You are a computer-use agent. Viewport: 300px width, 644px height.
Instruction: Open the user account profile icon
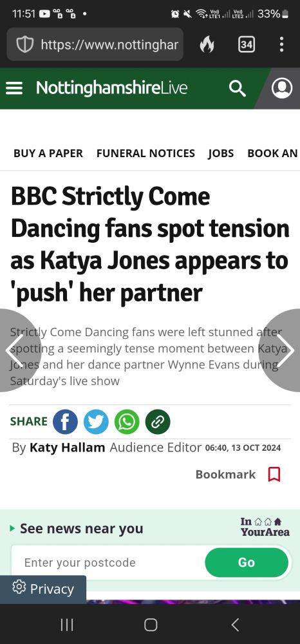point(283,88)
